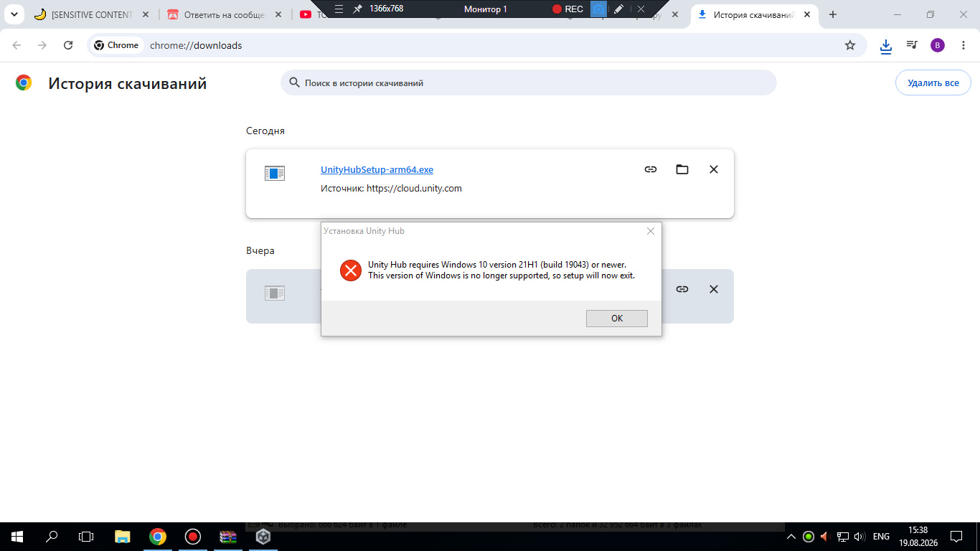Open the Windows Start menu

click(x=17, y=537)
